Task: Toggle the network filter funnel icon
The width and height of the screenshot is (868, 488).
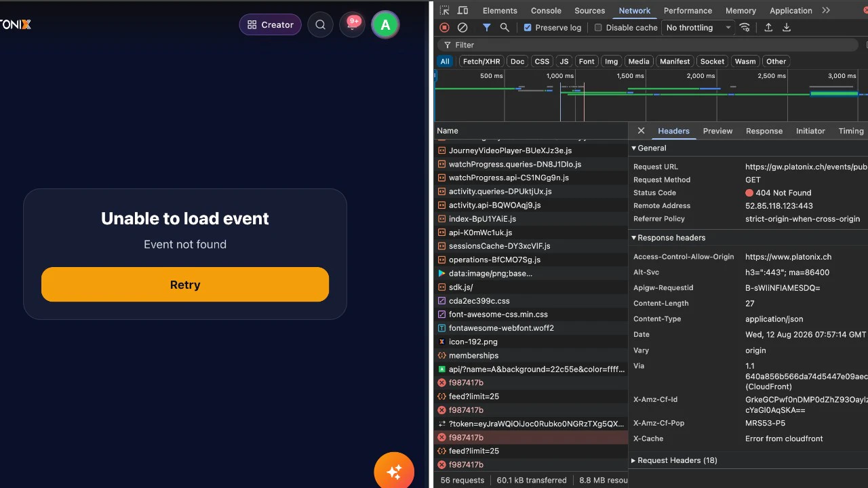Action: (486, 28)
